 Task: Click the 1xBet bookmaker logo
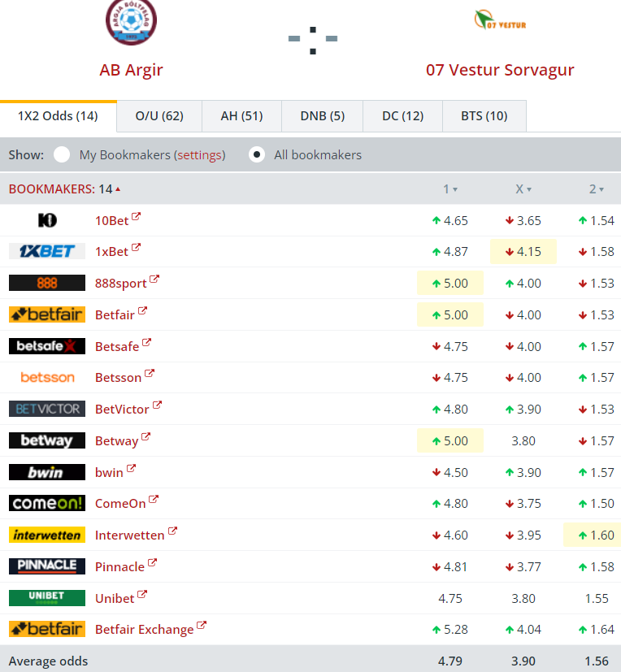click(47, 251)
